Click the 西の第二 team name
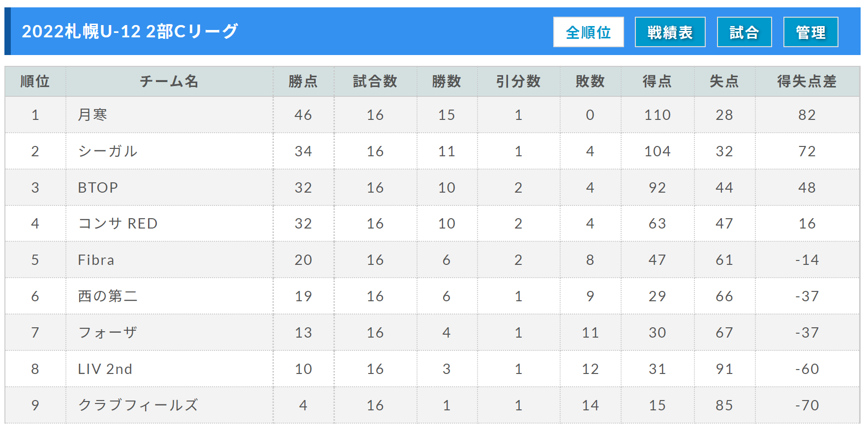Viewport: 868px width, 430px height. point(108,296)
